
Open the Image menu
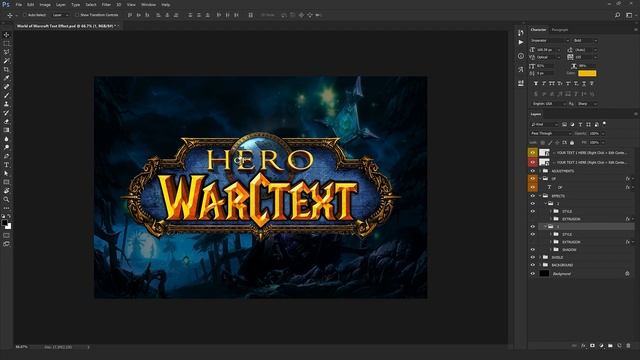click(45, 4)
